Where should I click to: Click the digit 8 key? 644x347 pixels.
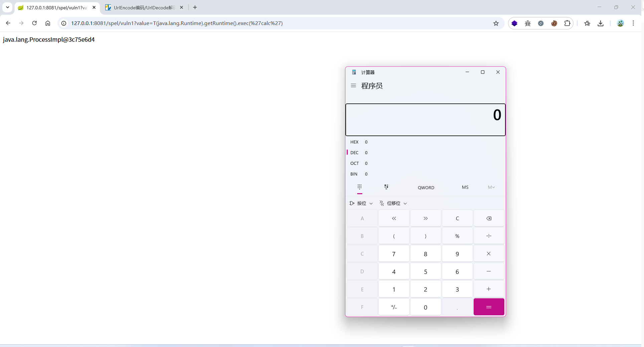coord(426,254)
